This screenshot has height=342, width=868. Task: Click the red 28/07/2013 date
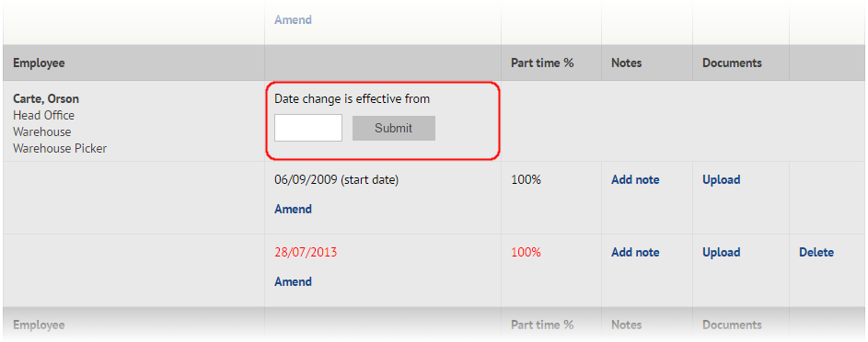point(306,252)
